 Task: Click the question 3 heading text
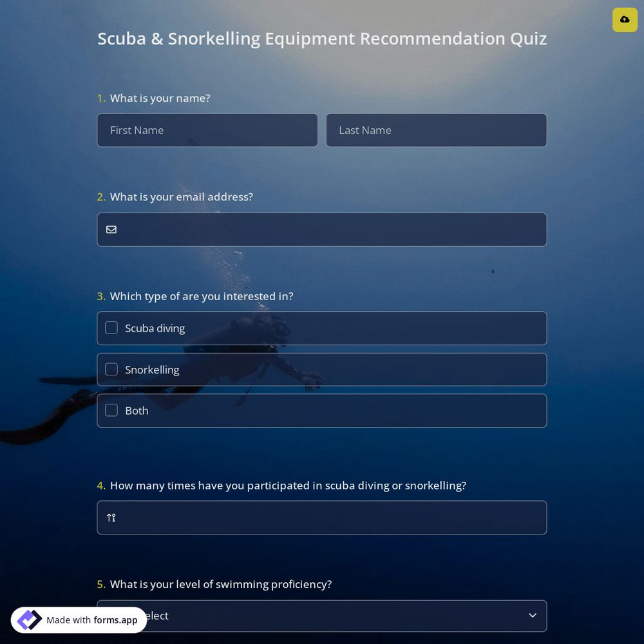(x=202, y=296)
